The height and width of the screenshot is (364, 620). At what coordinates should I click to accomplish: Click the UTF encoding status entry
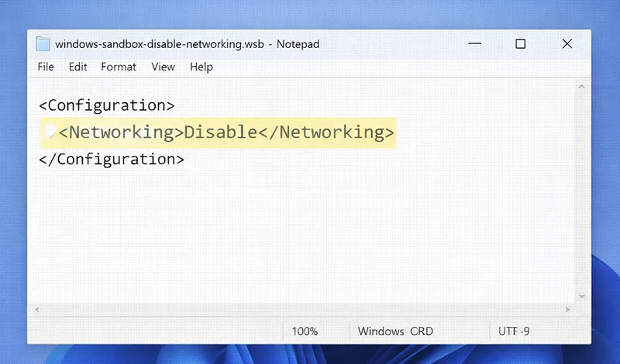coord(514,331)
